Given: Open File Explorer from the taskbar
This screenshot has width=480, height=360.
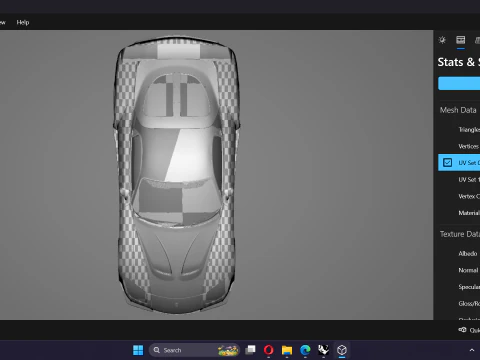Looking at the screenshot, I should tap(287, 350).
